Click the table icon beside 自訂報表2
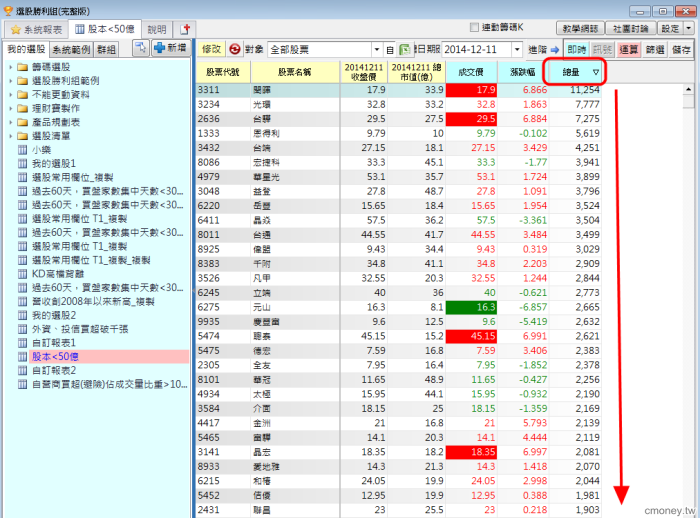 (22, 370)
